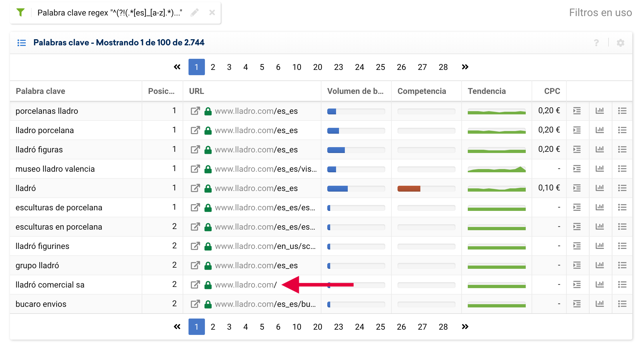Show history chart for lladró figuras row
The image size is (644, 351).
click(600, 149)
